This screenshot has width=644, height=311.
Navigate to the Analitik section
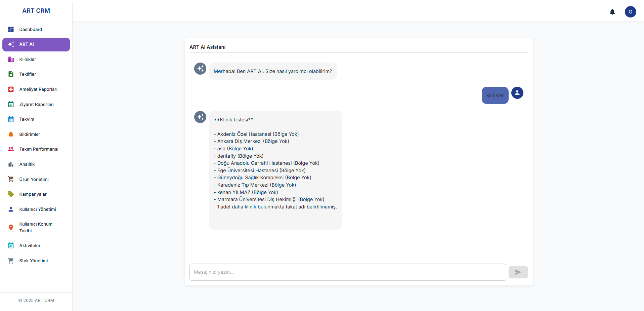tap(27, 164)
